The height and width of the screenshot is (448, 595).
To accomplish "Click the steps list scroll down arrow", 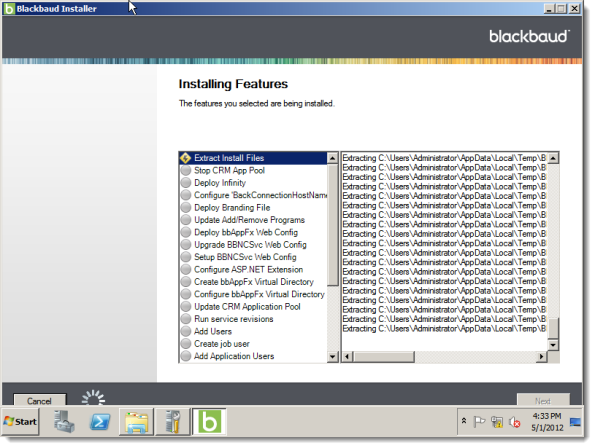I will tap(333, 356).
